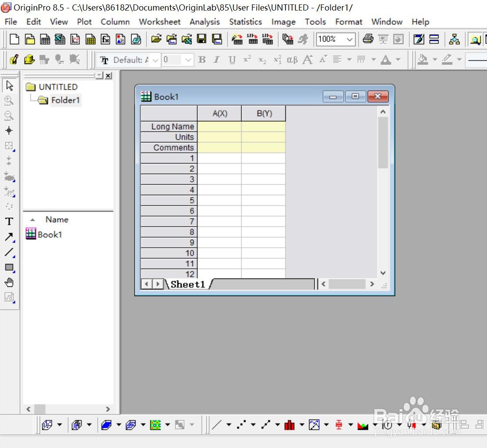Click the Column bar chart icon
487x448 pixels.
point(289,425)
